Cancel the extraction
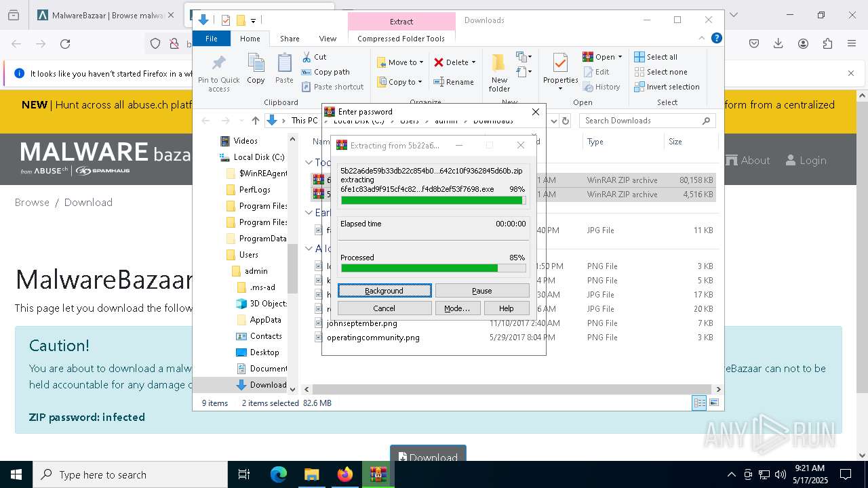The height and width of the screenshot is (488, 868). click(x=384, y=308)
